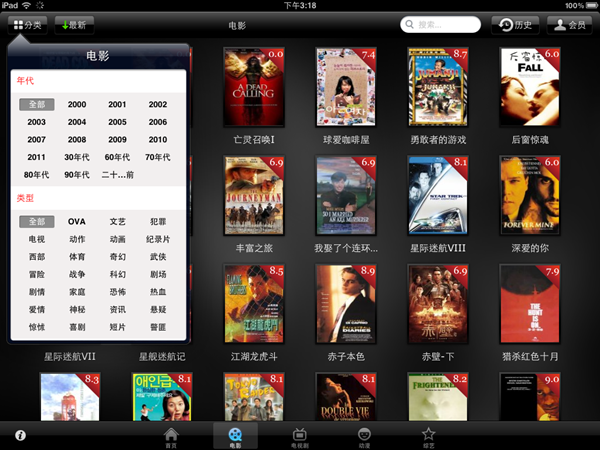
Task: Pick the 悬疑 genre
Action: coord(158,310)
